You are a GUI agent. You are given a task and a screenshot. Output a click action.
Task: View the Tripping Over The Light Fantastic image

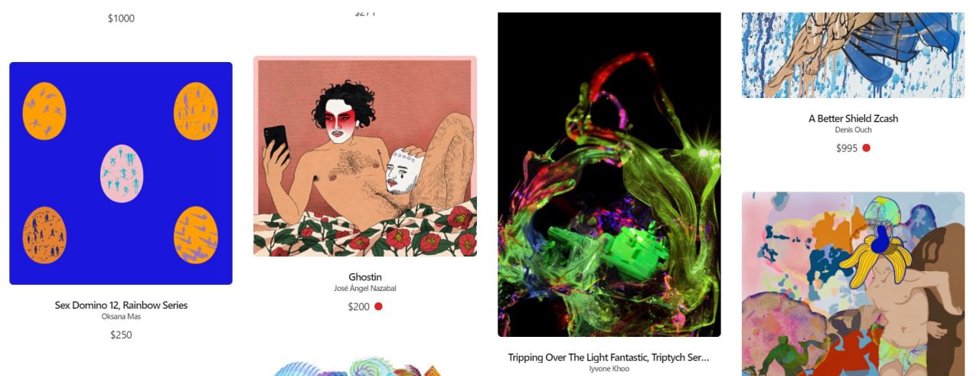click(x=609, y=175)
